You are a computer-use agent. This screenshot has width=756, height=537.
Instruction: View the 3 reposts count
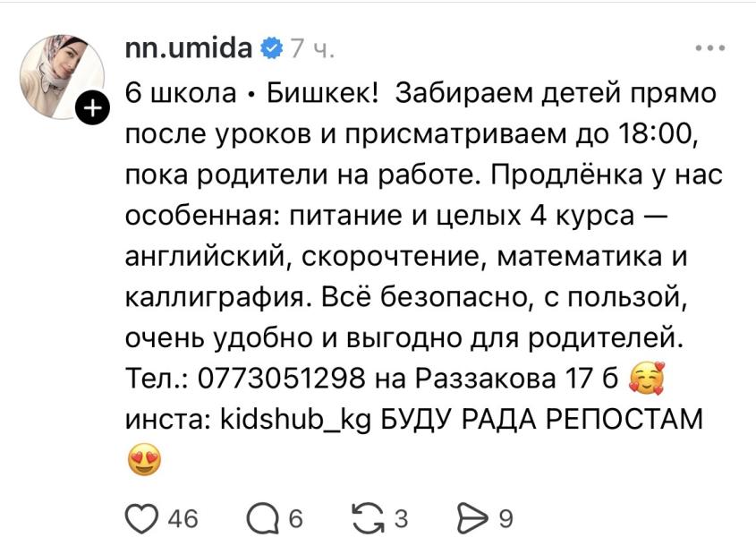[x=402, y=518]
